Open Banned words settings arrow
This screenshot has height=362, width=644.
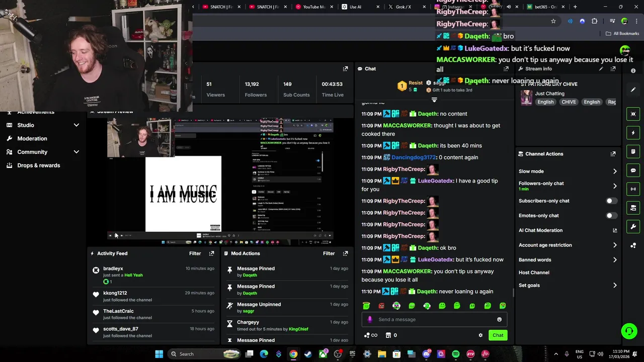click(x=615, y=260)
